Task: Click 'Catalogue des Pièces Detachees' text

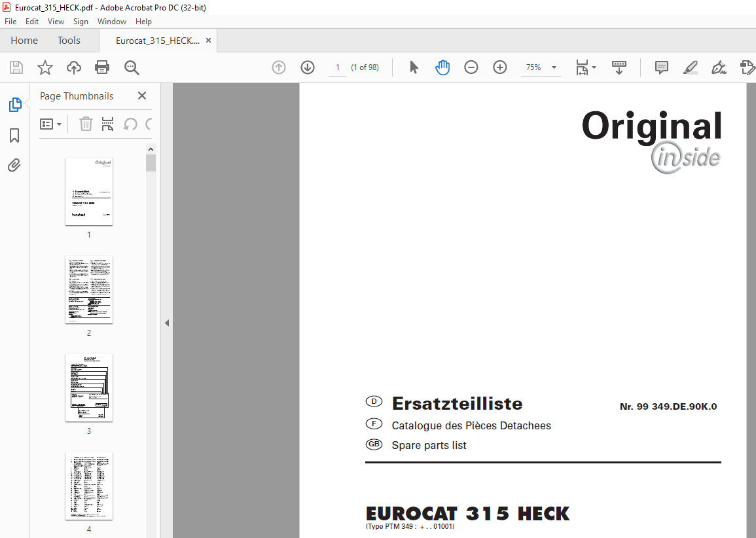Action: (x=471, y=425)
